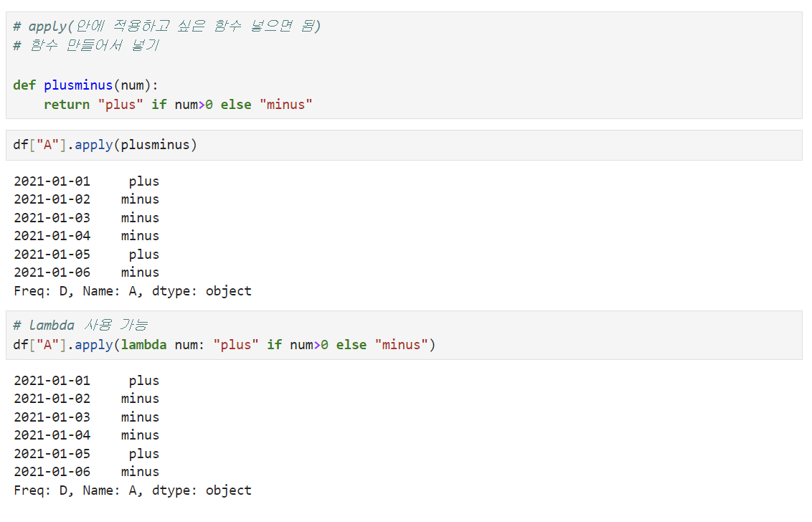
Task: Place cursor on the return "plus" statement
Action: 178,105
